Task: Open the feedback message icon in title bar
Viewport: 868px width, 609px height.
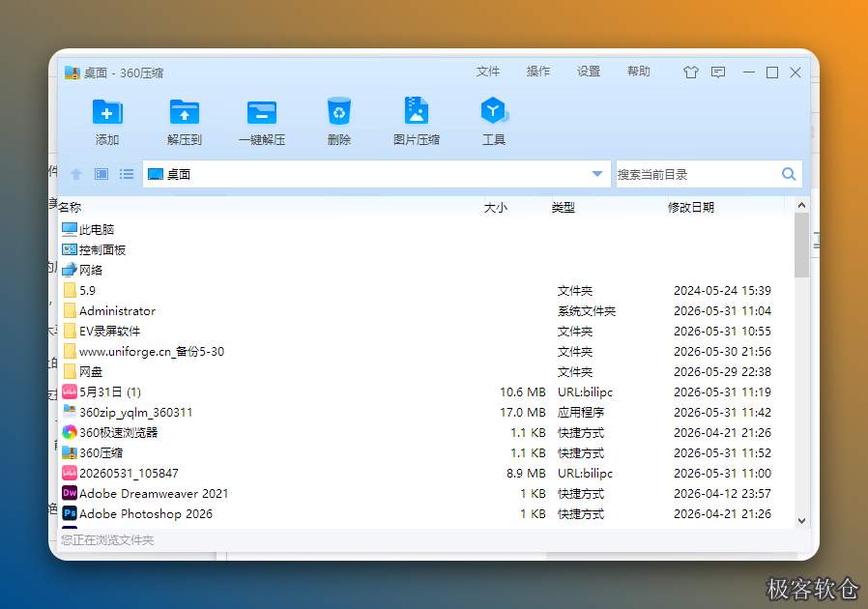Action: (718, 72)
